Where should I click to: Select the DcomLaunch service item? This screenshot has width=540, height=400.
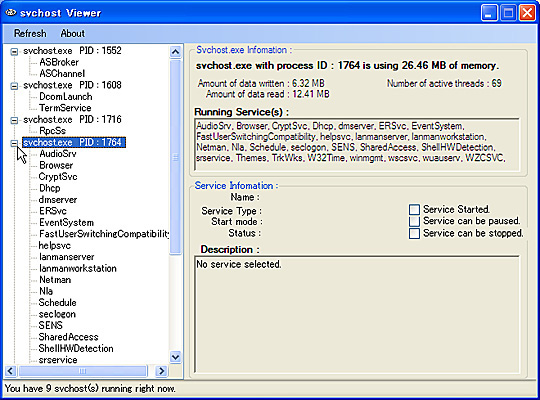click(x=65, y=96)
